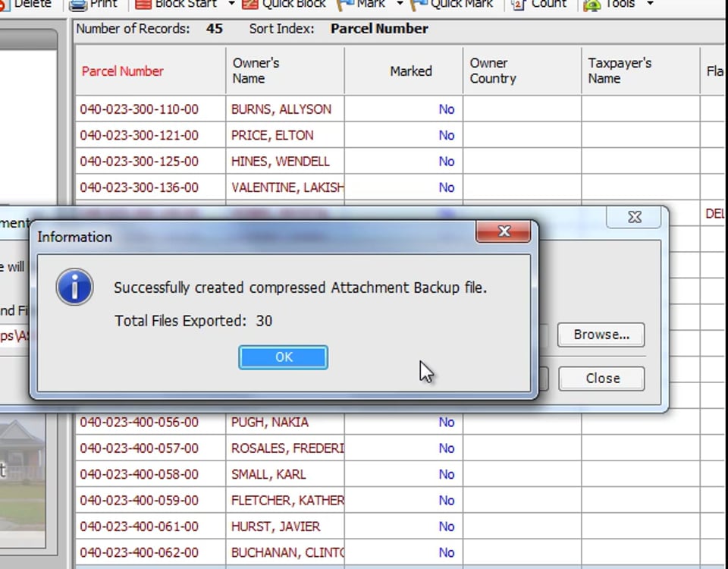This screenshot has height=569, width=728.
Task: Close the background dialog with its X
Action: coord(634,217)
